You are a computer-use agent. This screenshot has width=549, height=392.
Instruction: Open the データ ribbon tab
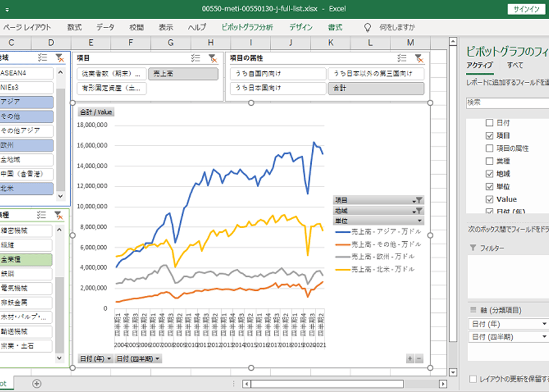point(105,27)
